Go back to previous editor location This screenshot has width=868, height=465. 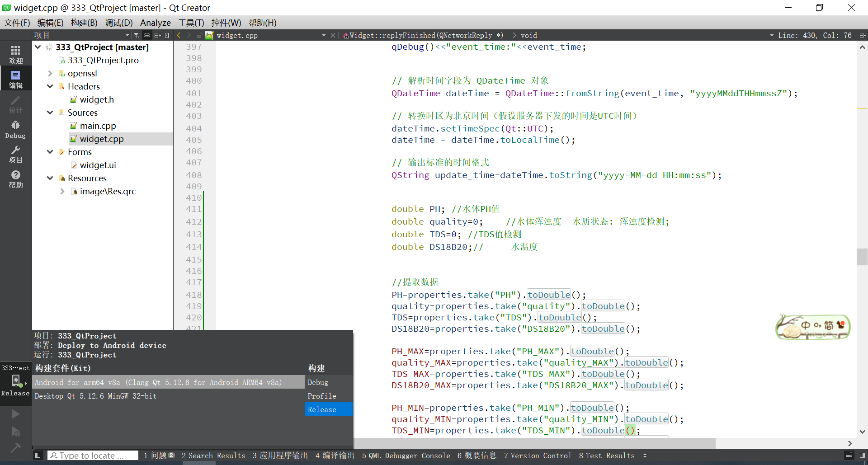pyautogui.click(x=179, y=35)
